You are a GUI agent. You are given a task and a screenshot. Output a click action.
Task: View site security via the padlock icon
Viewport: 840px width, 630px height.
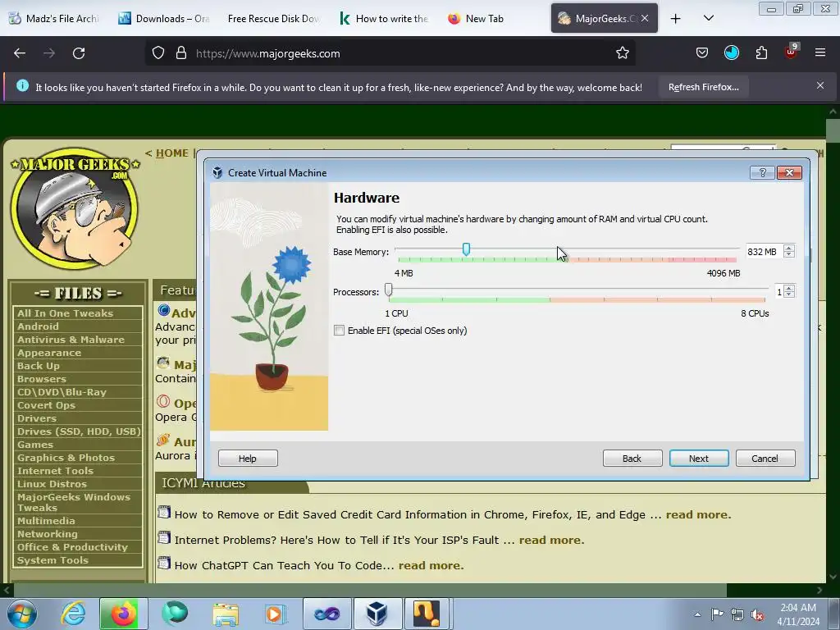point(181,53)
